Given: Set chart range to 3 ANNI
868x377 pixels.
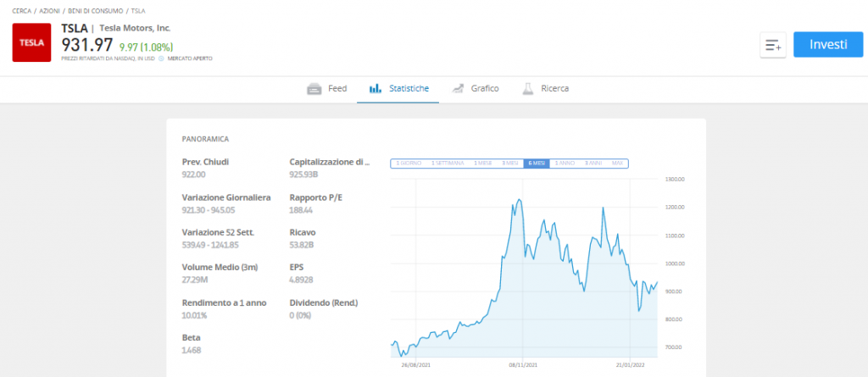Looking at the screenshot, I should point(593,164).
